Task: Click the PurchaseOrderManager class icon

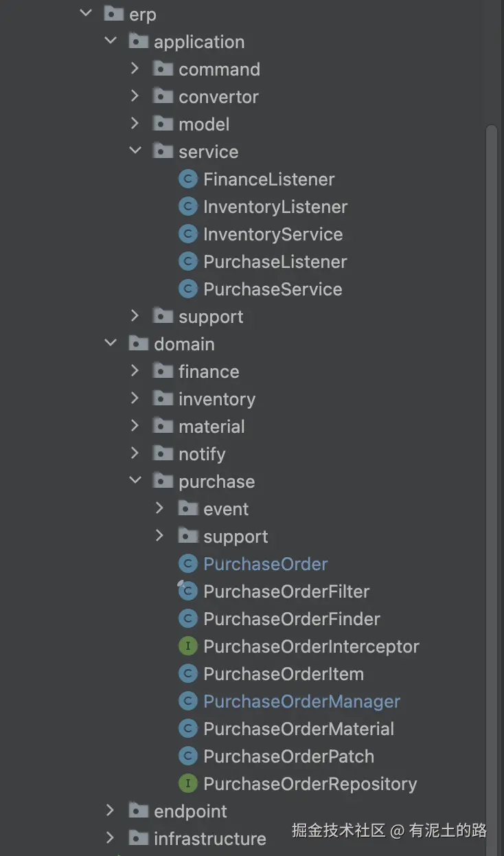Action: 187,701
